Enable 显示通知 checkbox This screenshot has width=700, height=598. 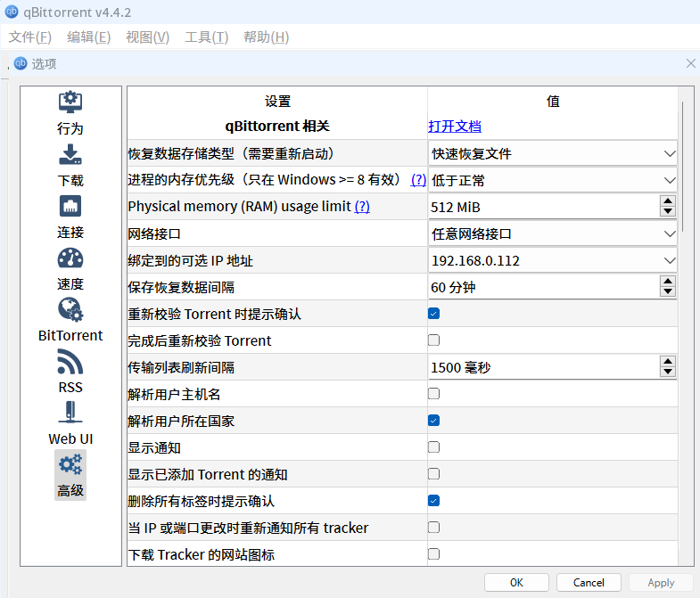click(433, 447)
